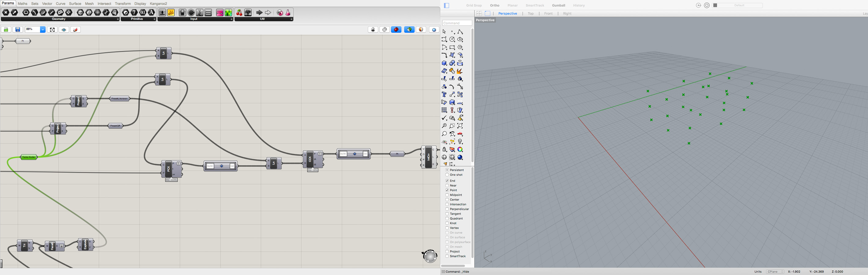Select the pink flask Util icon

click(288, 13)
